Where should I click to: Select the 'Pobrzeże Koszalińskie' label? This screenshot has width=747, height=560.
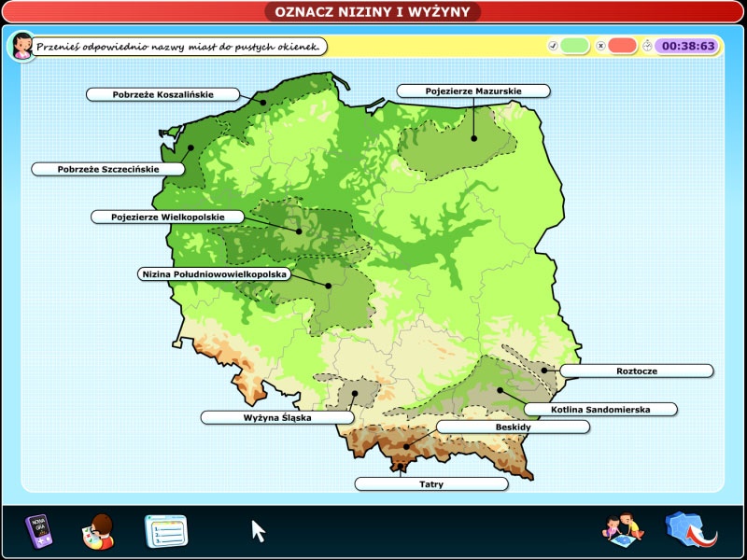(x=163, y=94)
